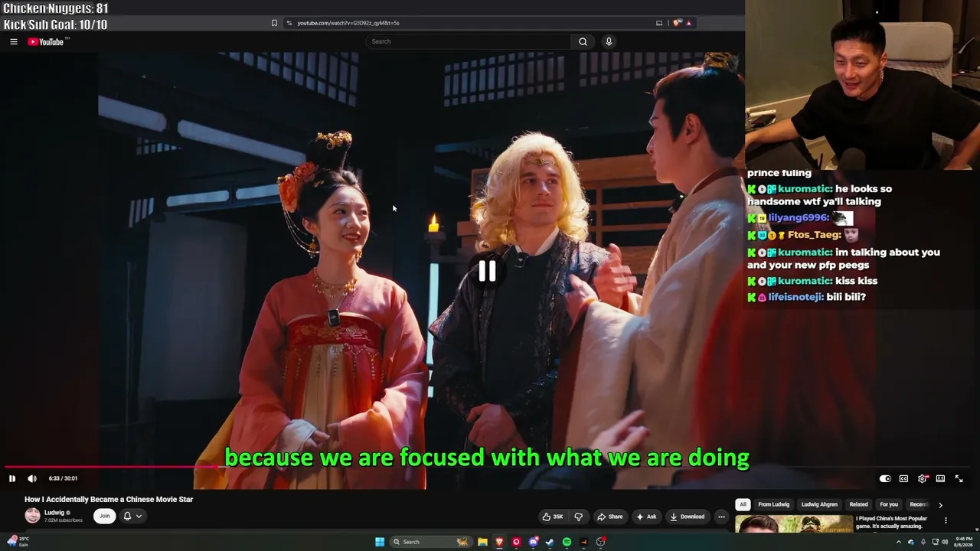Viewport: 980px width, 551px height.
Task: Like the video with 35K likes
Action: tap(553, 517)
